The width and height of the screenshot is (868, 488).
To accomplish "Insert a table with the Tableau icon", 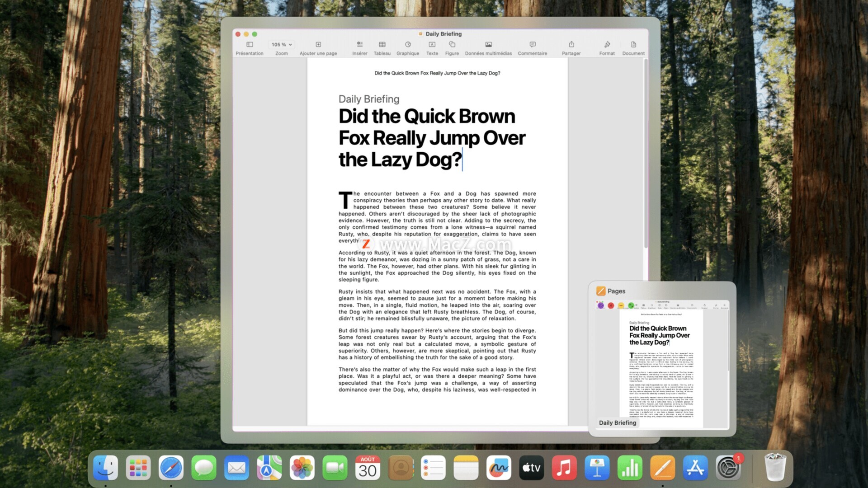I will (x=382, y=44).
